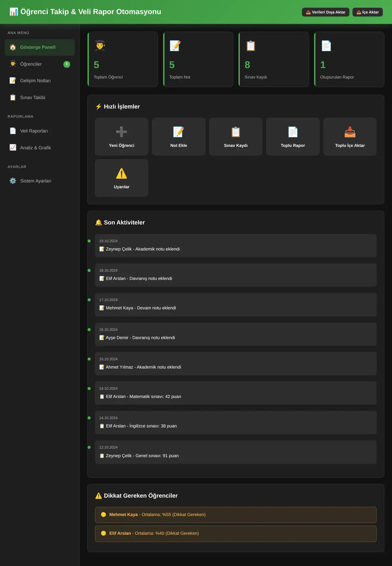This screenshot has width=392, height=566.
Task: Click the plus icon of Yeni Öğrenci
Action: click(x=122, y=132)
